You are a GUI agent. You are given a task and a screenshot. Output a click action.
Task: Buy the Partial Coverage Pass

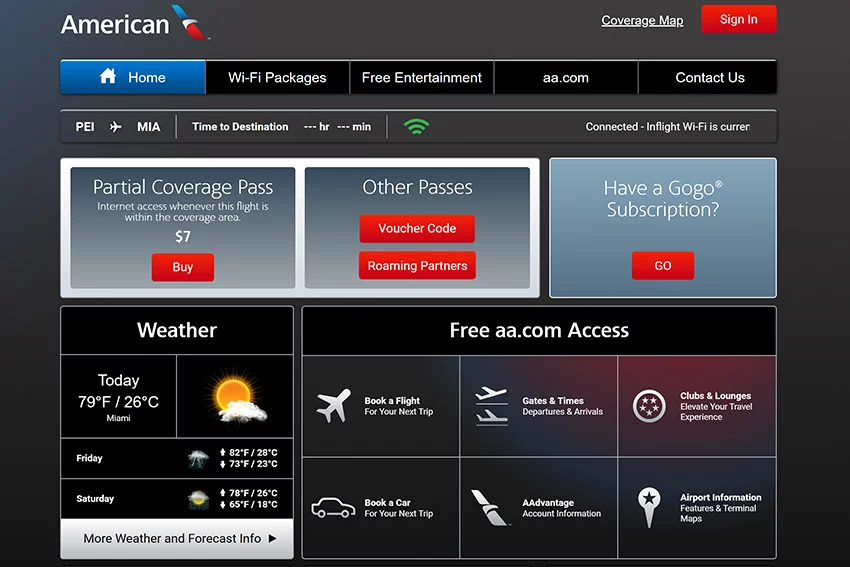pyautogui.click(x=183, y=267)
